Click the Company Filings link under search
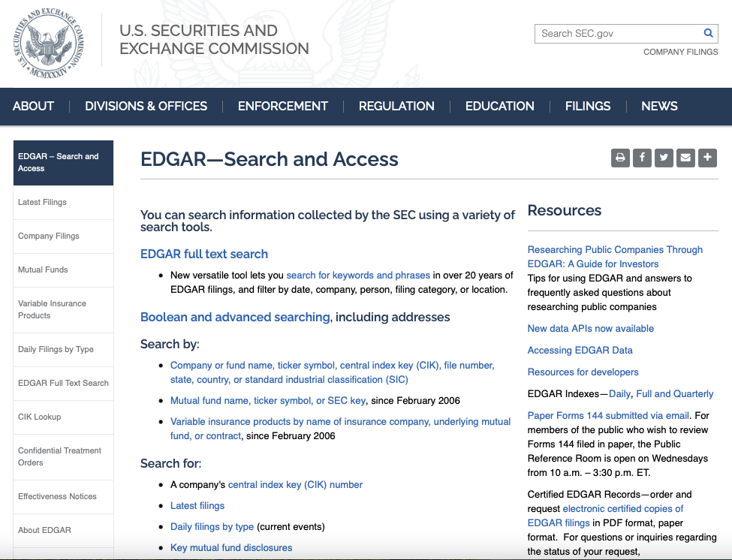Viewport: 732px width, 560px height. click(681, 52)
